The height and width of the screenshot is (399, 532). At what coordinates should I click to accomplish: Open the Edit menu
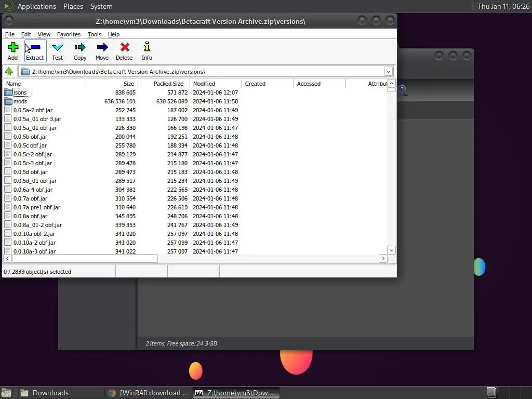(x=26, y=34)
